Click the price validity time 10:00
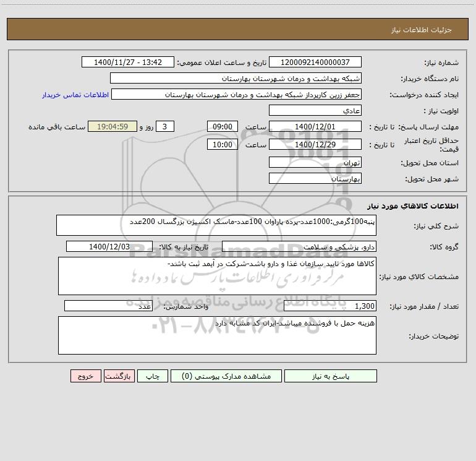The image size is (476, 461). click(x=222, y=145)
